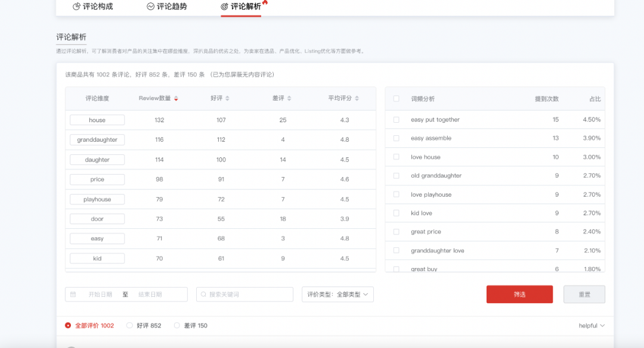
Task: Click the trend line icon beside 评论趋势
Action: click(x=149, y=7)
